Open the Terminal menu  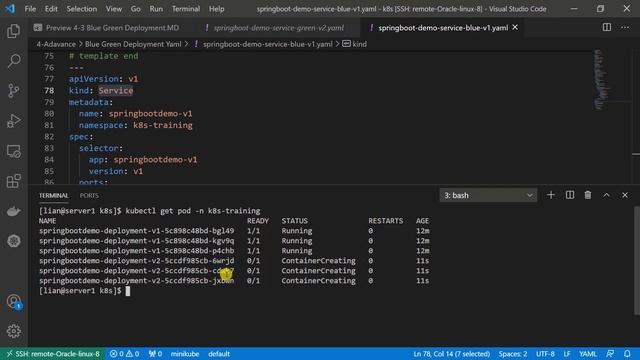186,9
